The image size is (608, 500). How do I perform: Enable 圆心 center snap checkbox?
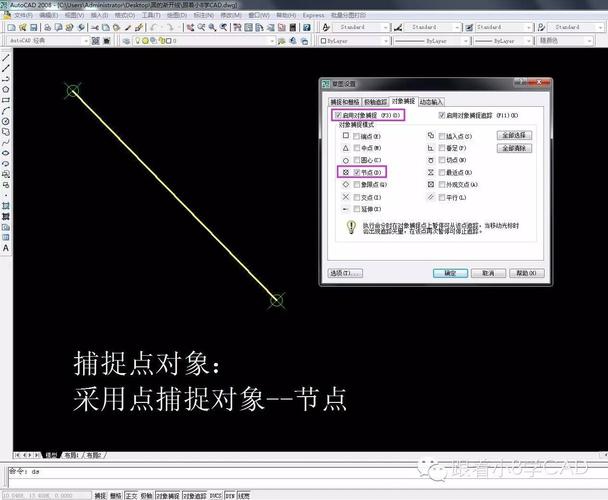(357, 160)
